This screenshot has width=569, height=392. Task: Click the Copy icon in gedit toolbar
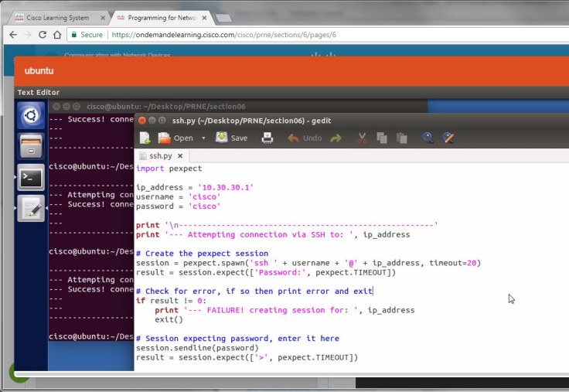click(x=381, y=138)
